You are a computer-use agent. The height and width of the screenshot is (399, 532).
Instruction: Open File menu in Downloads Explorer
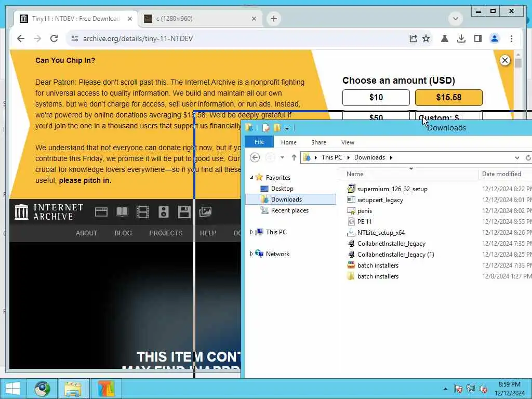[x=259, y=142]
